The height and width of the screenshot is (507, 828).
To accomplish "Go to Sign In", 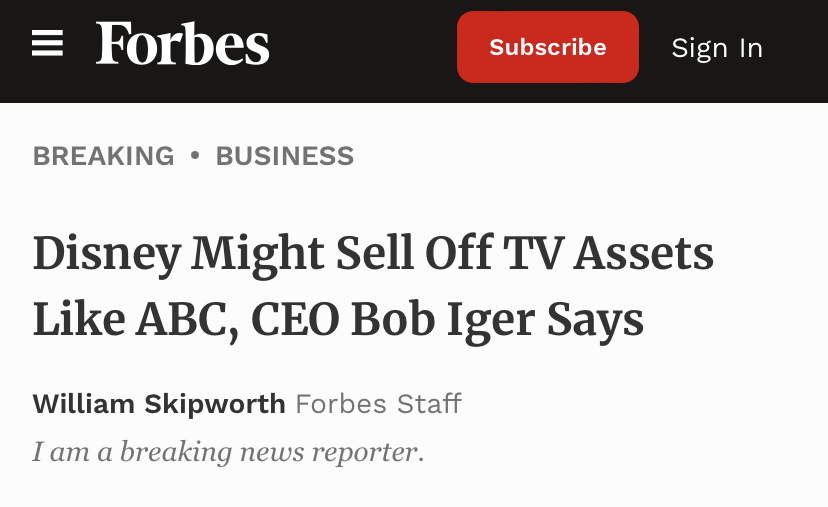I will [717, 48].
